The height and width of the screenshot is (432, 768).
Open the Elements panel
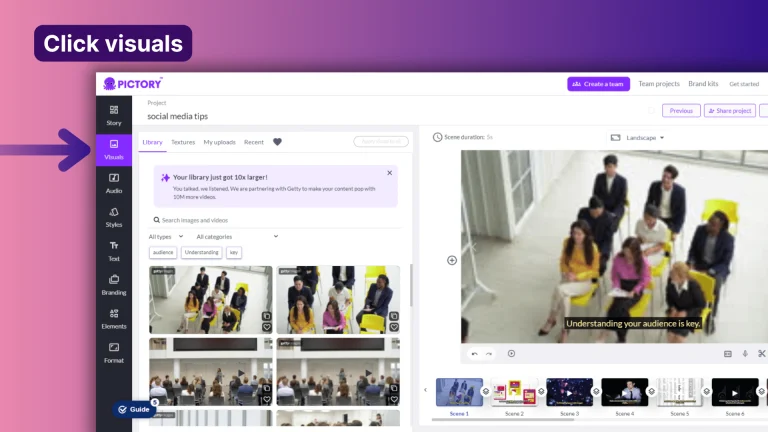(114, 318)
